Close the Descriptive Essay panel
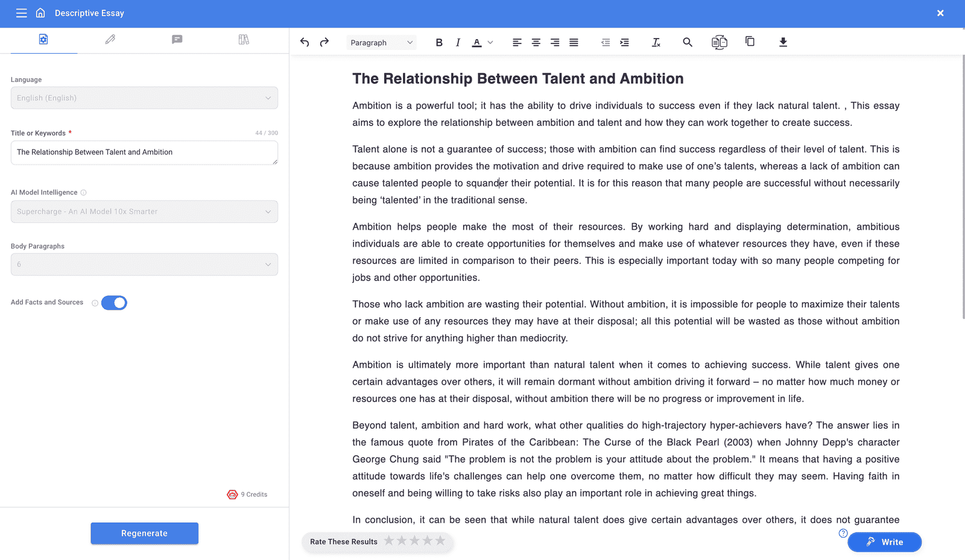Viewport: 965px width, 560px height. point(940,13)
